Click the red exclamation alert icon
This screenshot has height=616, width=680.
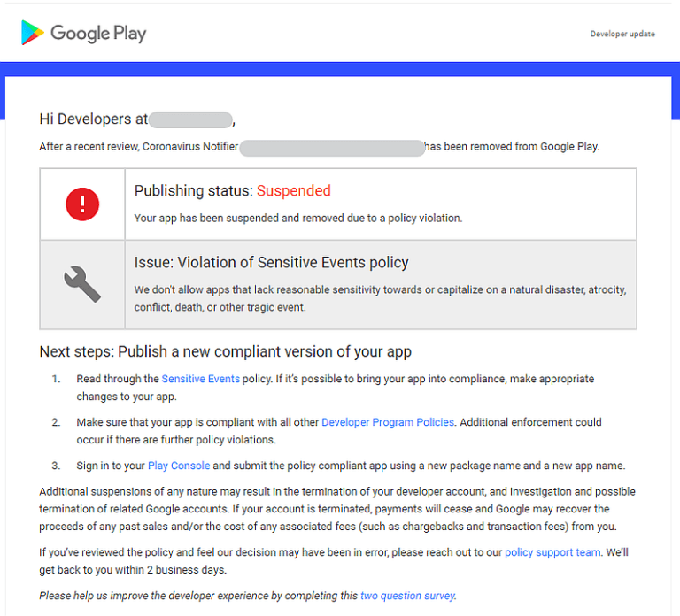click(82, 204)
